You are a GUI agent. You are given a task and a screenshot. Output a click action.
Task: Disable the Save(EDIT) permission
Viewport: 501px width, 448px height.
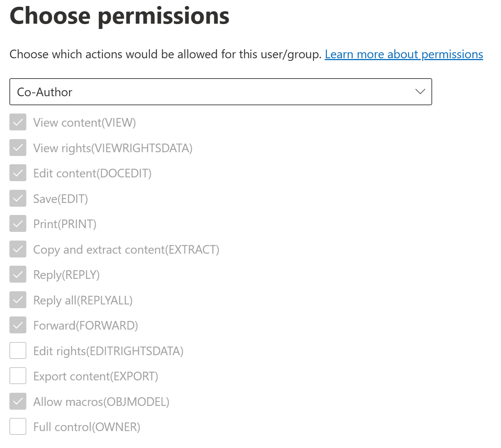tap(18, 198)
